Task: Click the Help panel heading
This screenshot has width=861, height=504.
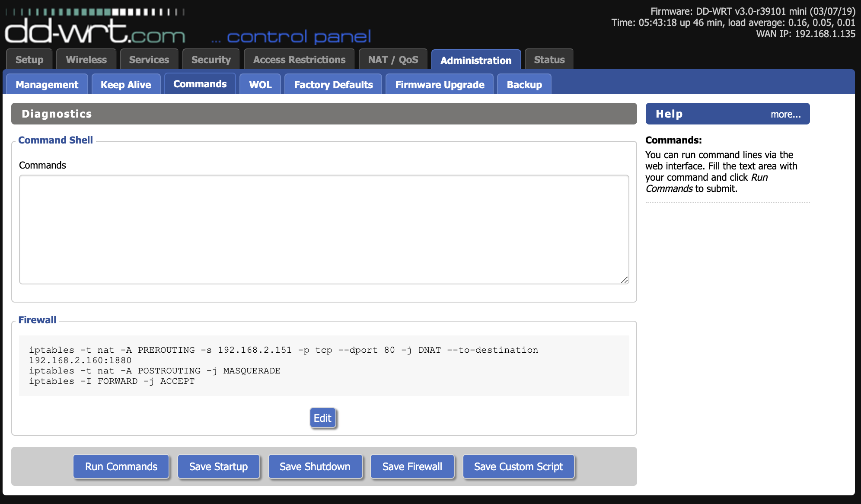Action: [669, 114]
